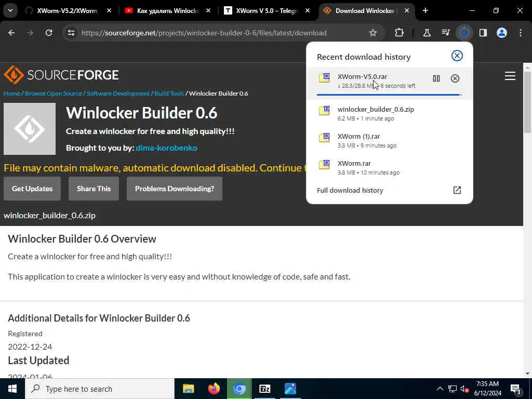Click the XWorm-V5.0.rar file name

(x=362, y=77)
